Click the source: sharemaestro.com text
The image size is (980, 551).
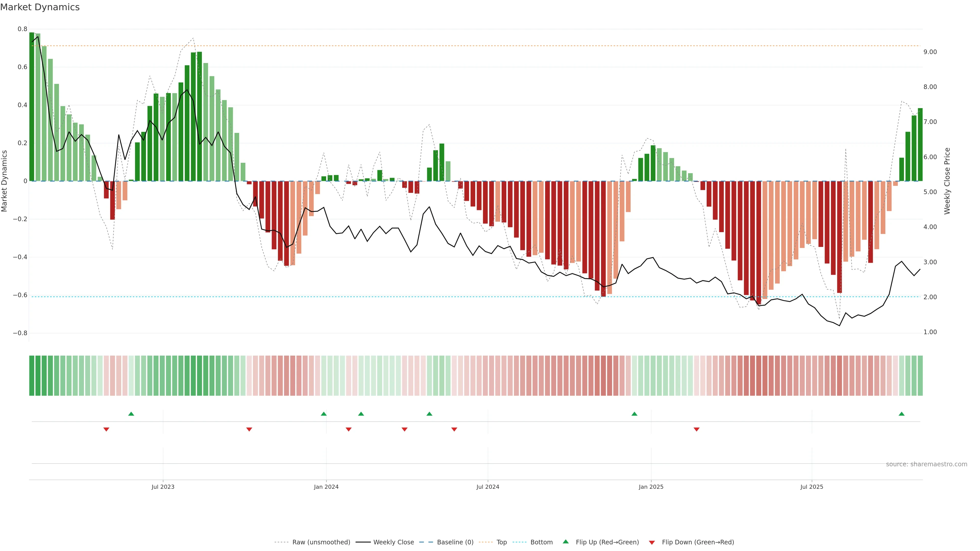(926, 464)
